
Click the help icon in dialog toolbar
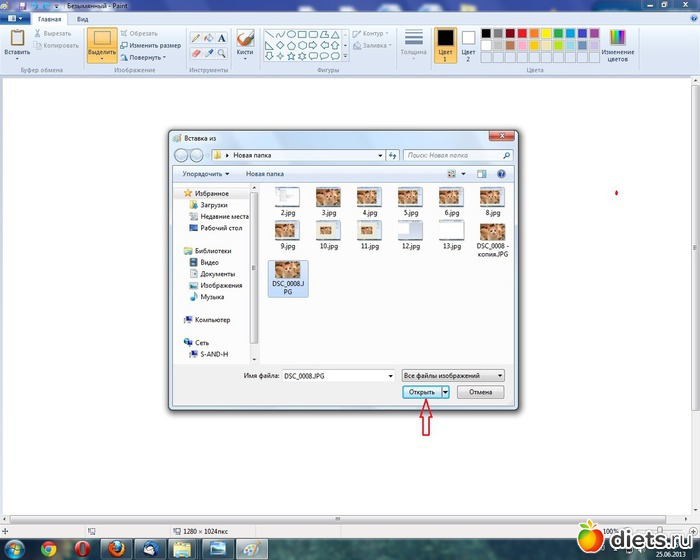[501, 173]
